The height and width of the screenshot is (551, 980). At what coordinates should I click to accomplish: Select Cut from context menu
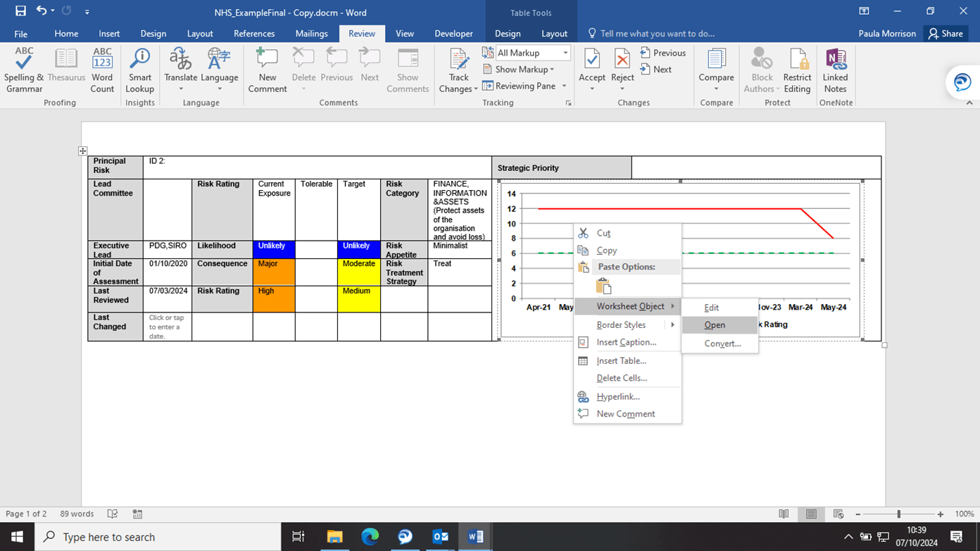tap(628, 233)
